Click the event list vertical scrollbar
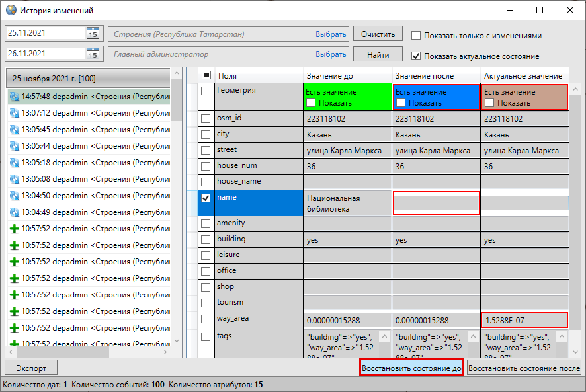Screen dimensions: 586x392 coord(177,198)
